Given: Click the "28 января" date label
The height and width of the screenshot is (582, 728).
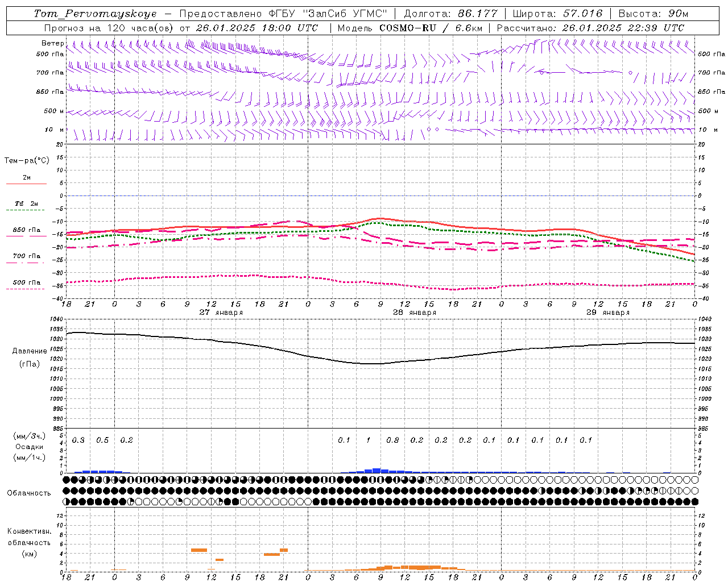Looking at the screenshot, I should click(x=415, y=313).
